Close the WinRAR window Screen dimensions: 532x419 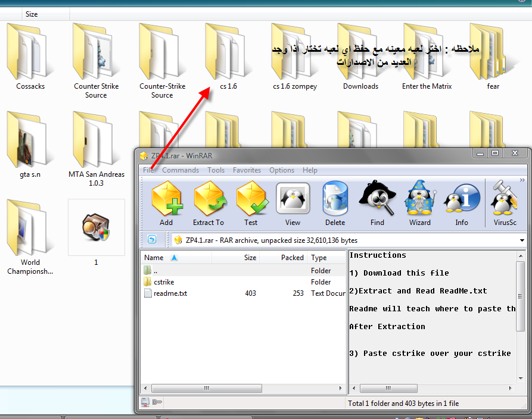tap(515, 154)
